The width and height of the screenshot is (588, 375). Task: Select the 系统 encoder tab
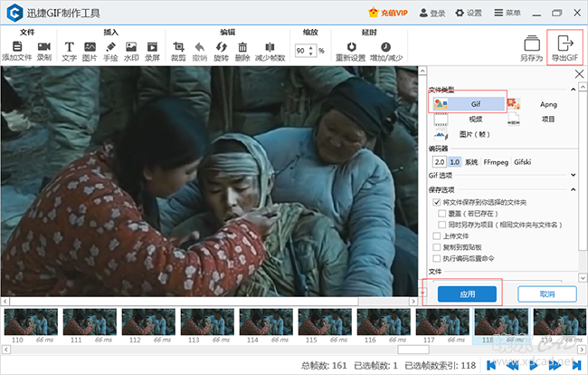pos(471,162)
